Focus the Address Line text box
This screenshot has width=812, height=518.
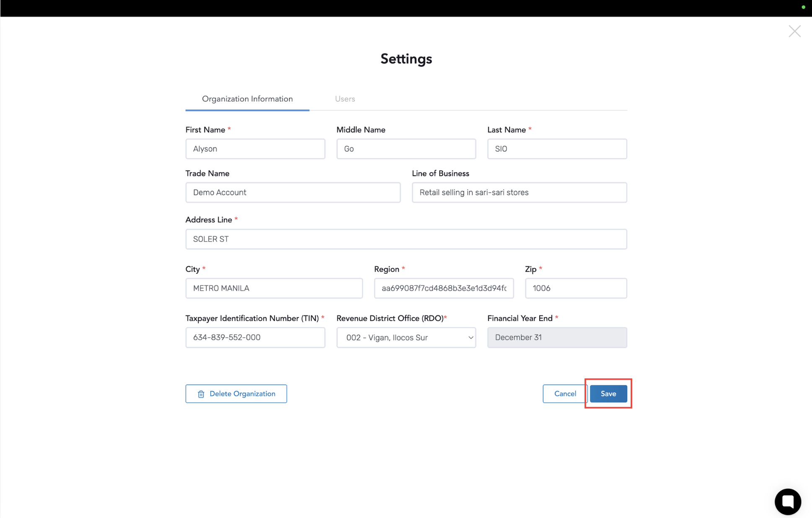(406, 239)
